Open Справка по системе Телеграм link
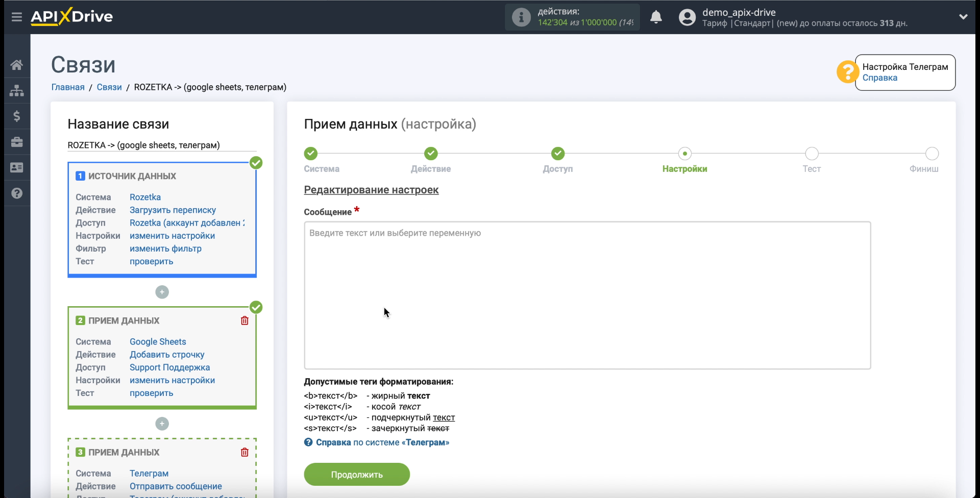This screenshot has width=980, height=498. [x=377, y=442]
